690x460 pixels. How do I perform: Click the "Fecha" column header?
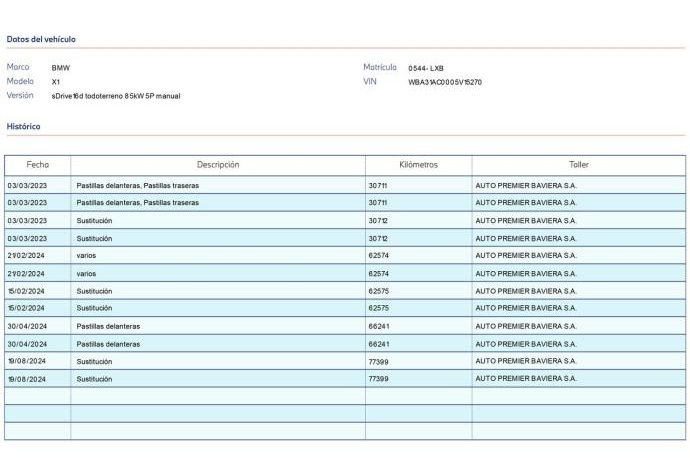[x=37, y=165]
